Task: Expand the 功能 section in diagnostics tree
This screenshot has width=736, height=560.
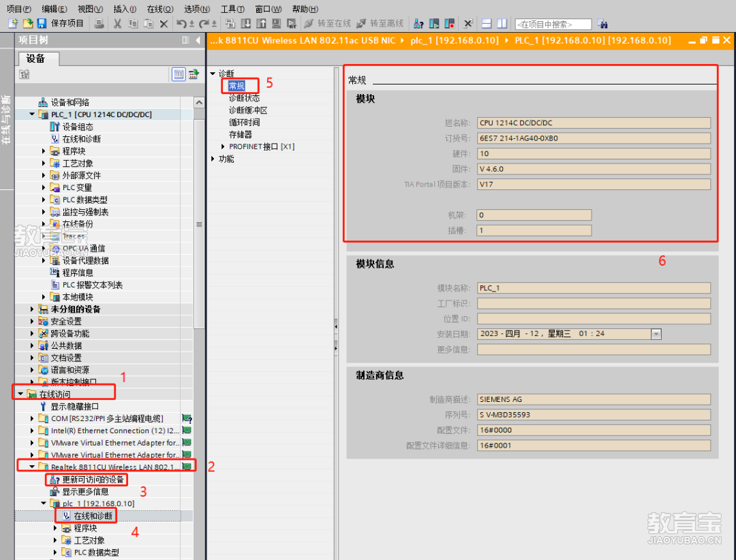Action: pos(212,159)
